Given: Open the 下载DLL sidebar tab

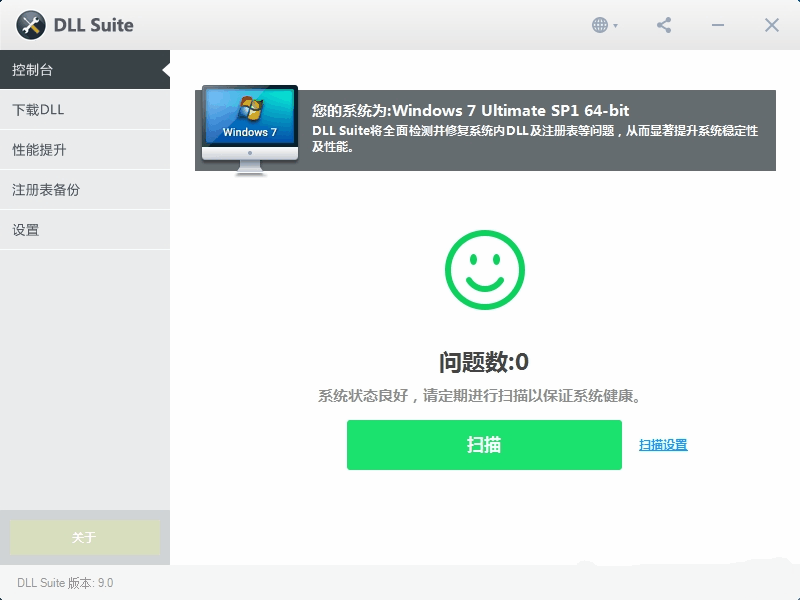Looking at the screenshot, I should click(85, 110).
